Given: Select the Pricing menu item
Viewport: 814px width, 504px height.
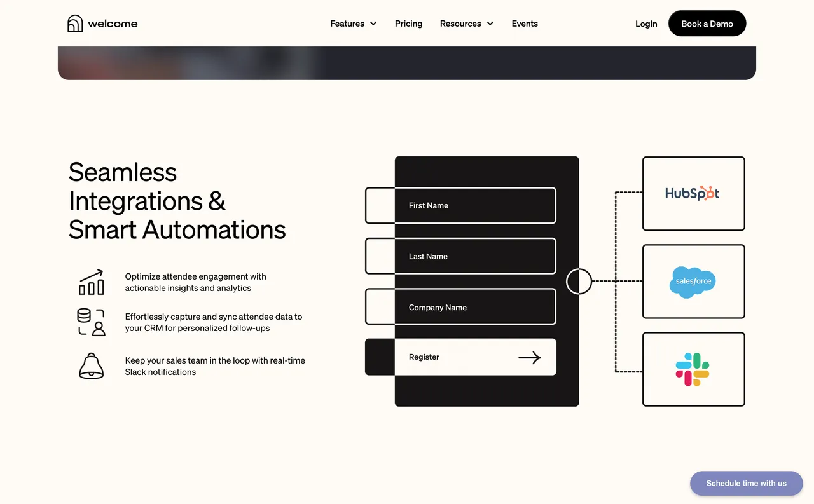Looking at the screenshot, I should click(408, 24).
